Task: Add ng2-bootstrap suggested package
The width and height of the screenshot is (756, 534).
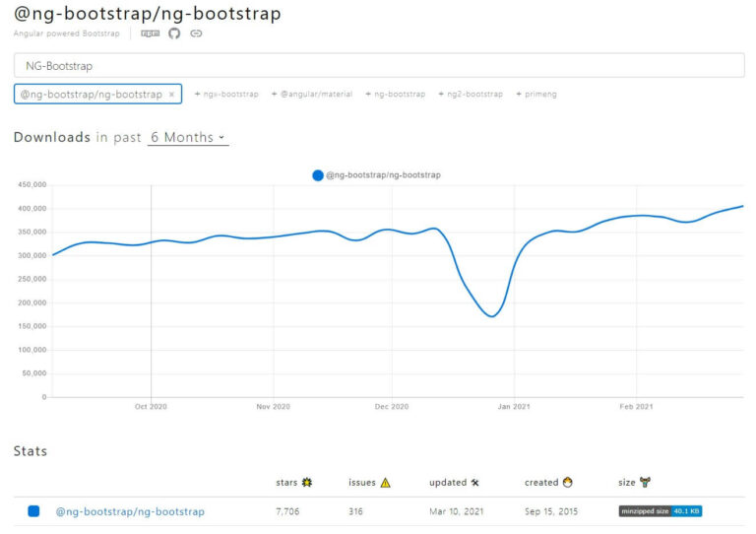Action: [471, 95]
